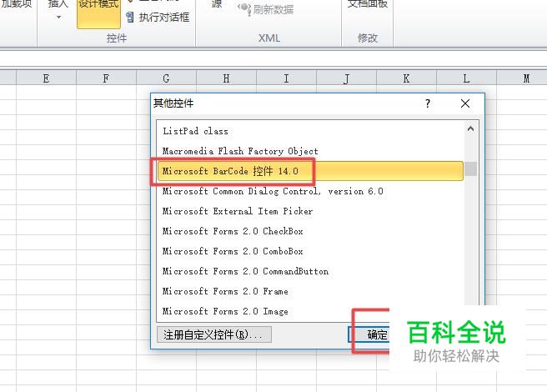Select column E header

46,78
